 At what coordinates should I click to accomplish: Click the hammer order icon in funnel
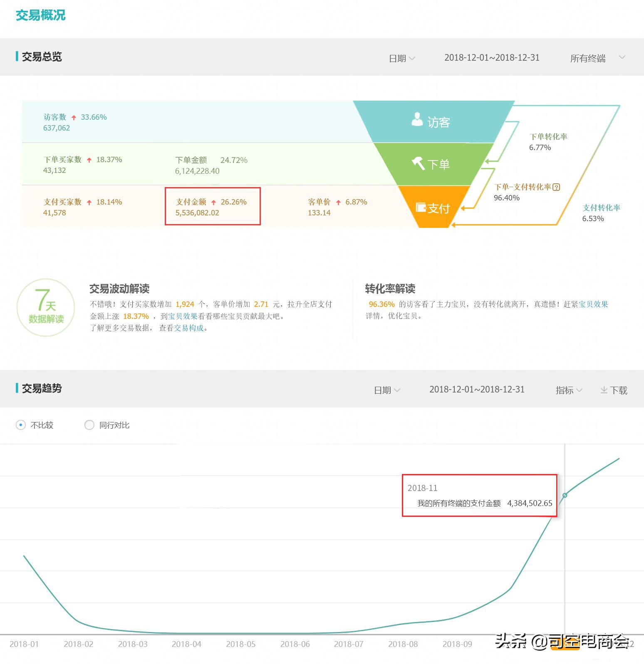click(418, 163)
